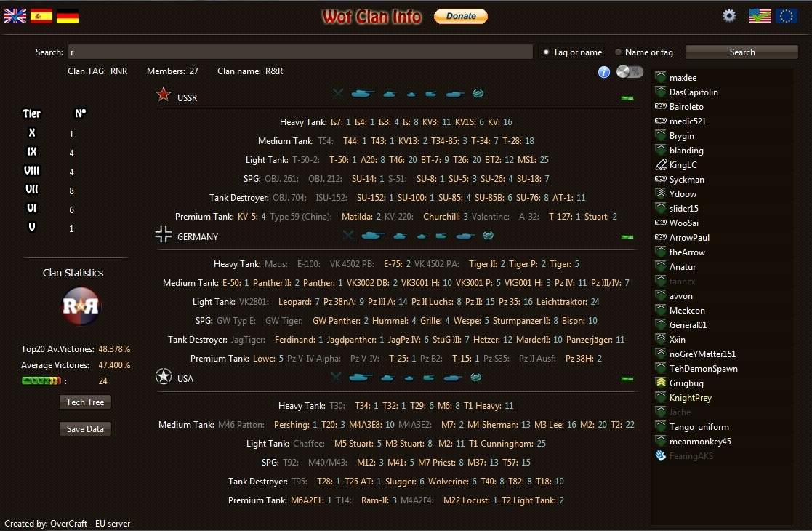Click the 'Is7: 1' heavy tank entry
Screen dimensions: 812x531
click(340, 122)
